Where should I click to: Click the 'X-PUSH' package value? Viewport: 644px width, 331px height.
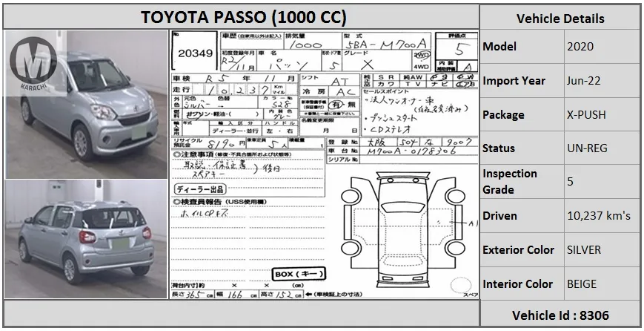tap(586, 115)
